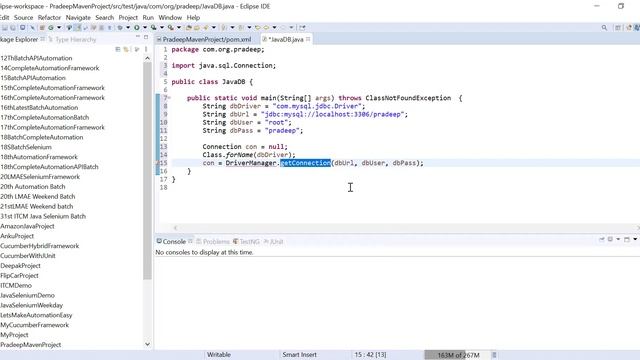Click Collapse All icon in Package Explorer
This screenshot has width=640, height=360.
click(118, 49)
